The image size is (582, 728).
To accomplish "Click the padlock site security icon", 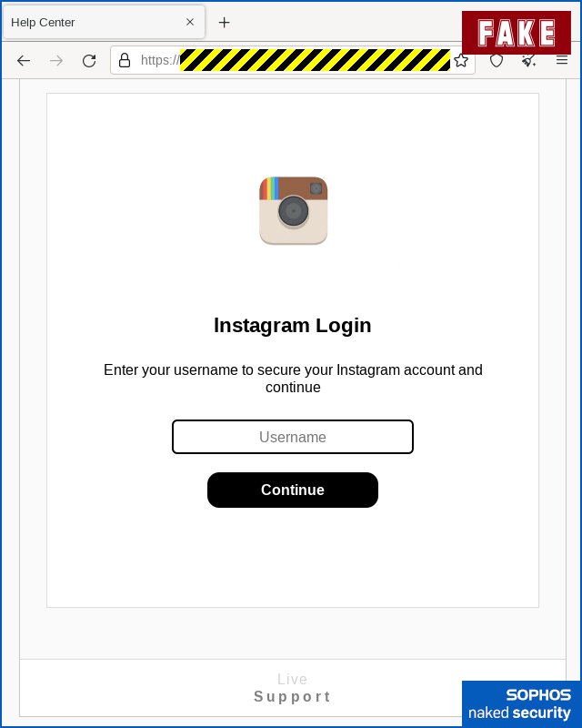I will (x=125, y=60).
